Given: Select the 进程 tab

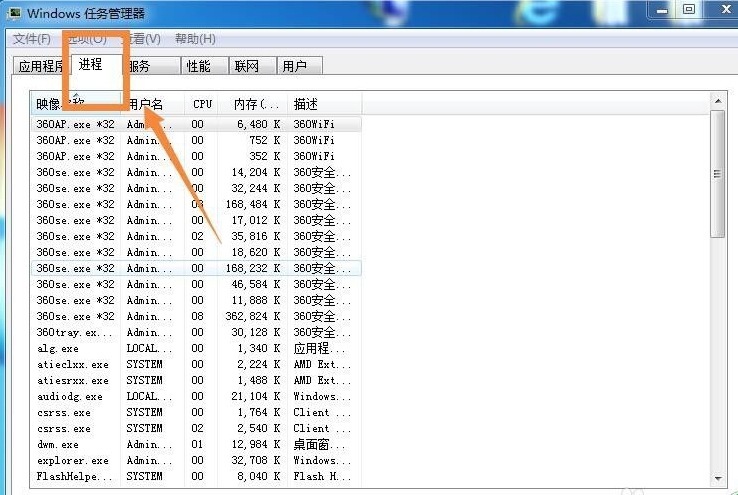Looking at the screenshot, I should pos(91,65).
